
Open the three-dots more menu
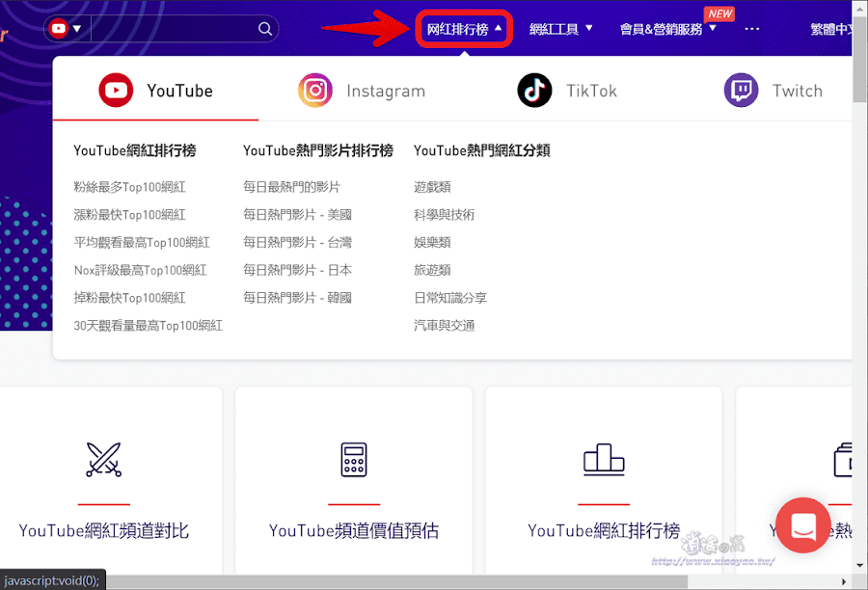(x=751, y=29)
